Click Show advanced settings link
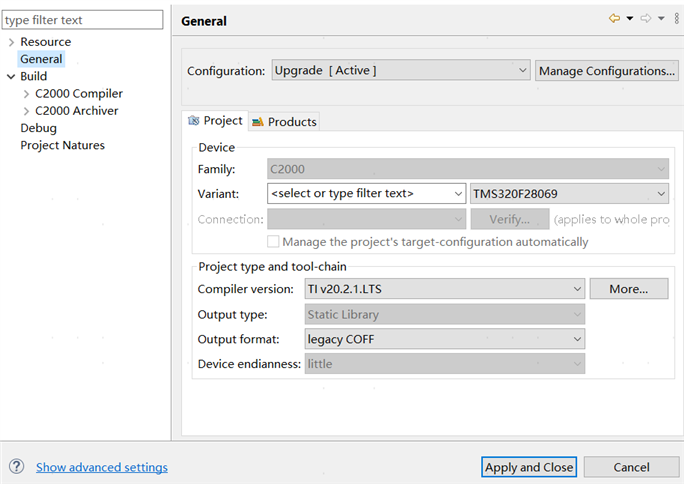Screen dimensions: 684x484 point(102,467)
